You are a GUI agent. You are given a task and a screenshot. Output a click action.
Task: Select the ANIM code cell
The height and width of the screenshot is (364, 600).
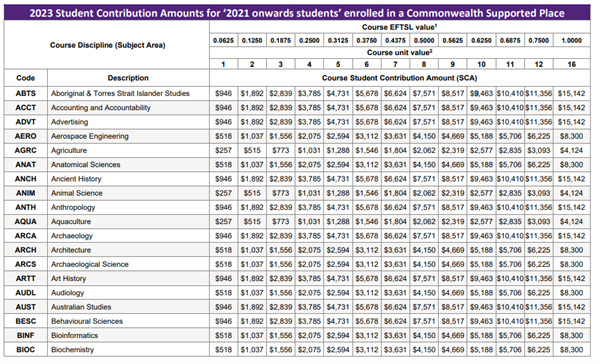26,193
